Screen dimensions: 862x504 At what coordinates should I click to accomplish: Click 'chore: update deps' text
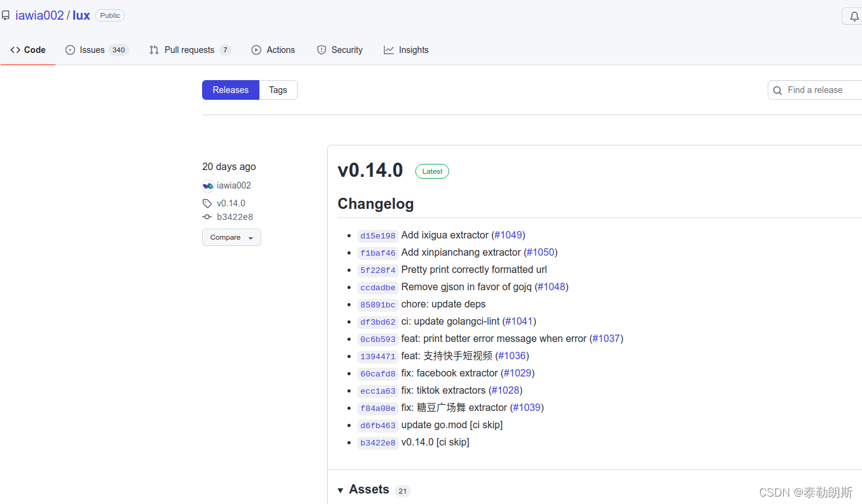click(443, 304)
